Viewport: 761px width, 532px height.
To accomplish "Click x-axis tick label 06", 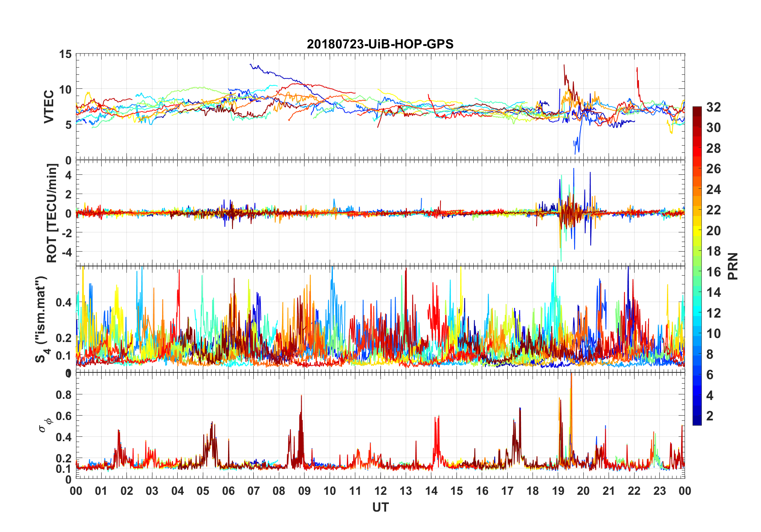I will [x=228, y=491].
